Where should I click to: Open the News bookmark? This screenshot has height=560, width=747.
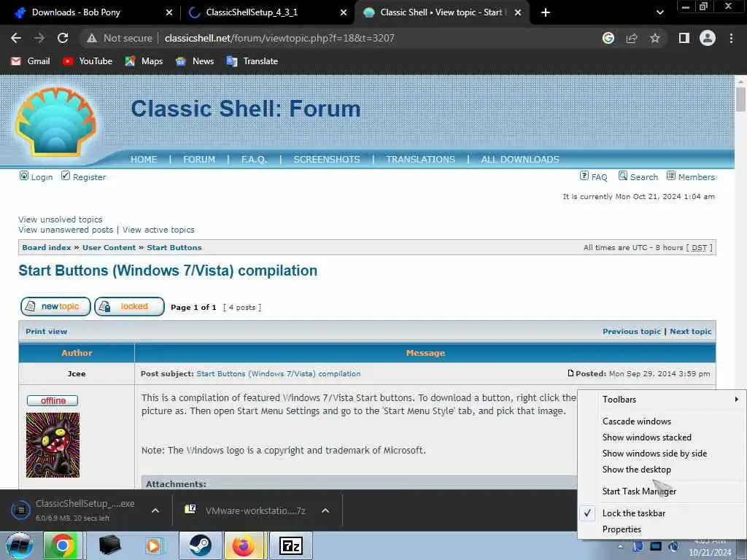(195, 61)
